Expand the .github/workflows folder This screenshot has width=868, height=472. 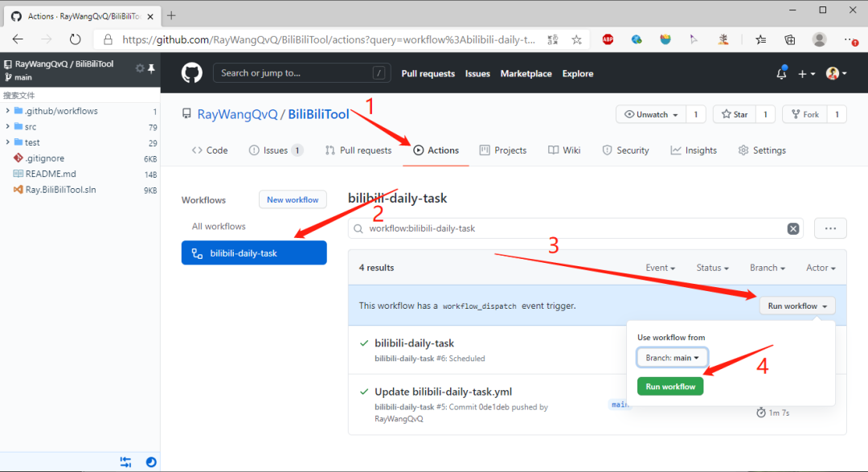click(x=7, y=111)
